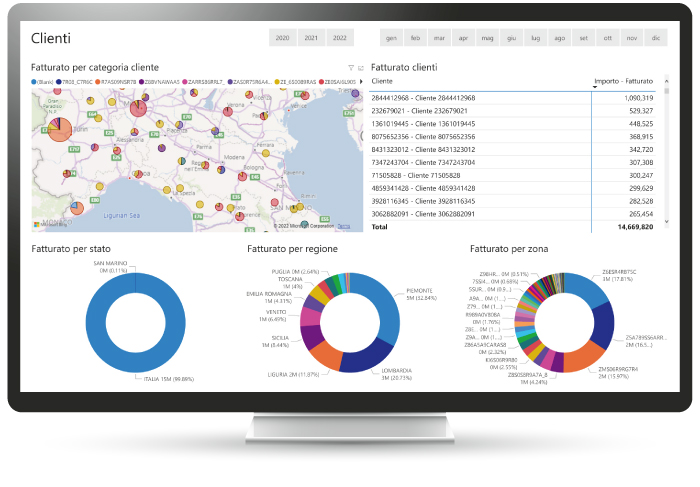Click the focus mode icon above the map
The height and width of the screenshot is (487, 700).
(359, 67)
